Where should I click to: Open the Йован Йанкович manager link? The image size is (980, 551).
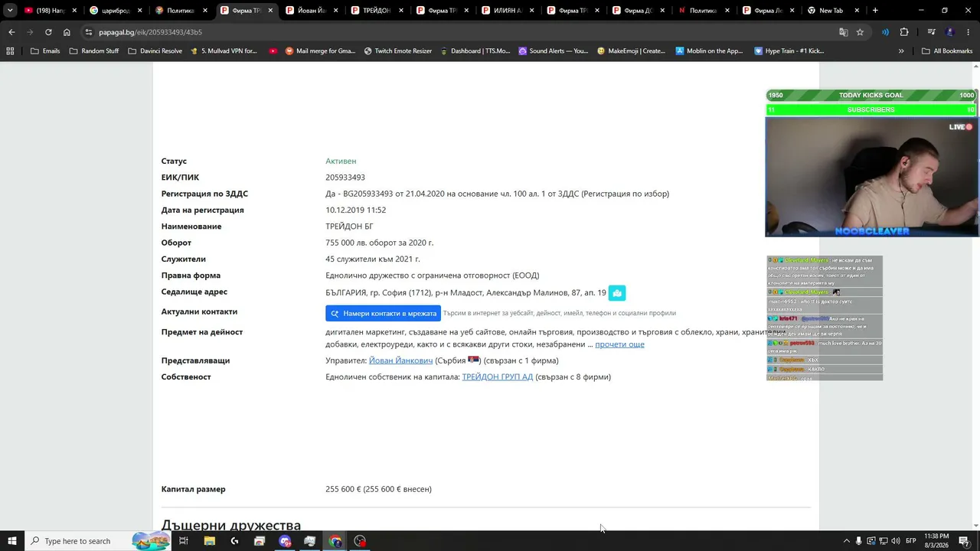click(401, 360)
